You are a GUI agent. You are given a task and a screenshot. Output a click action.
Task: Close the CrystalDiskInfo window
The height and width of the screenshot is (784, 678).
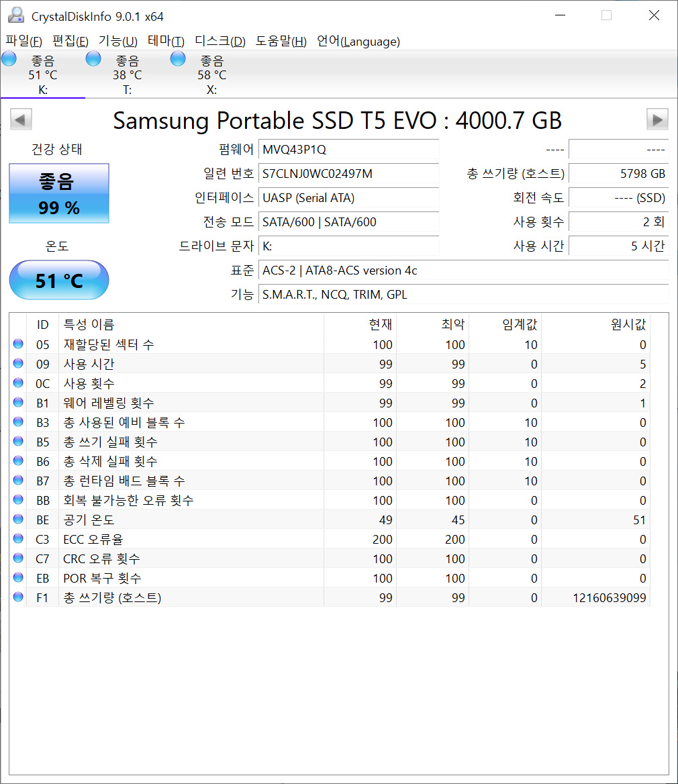click(654, 15)
